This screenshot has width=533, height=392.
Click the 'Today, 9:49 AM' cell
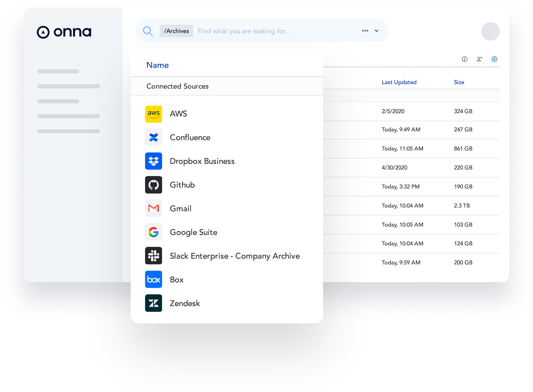401,129
